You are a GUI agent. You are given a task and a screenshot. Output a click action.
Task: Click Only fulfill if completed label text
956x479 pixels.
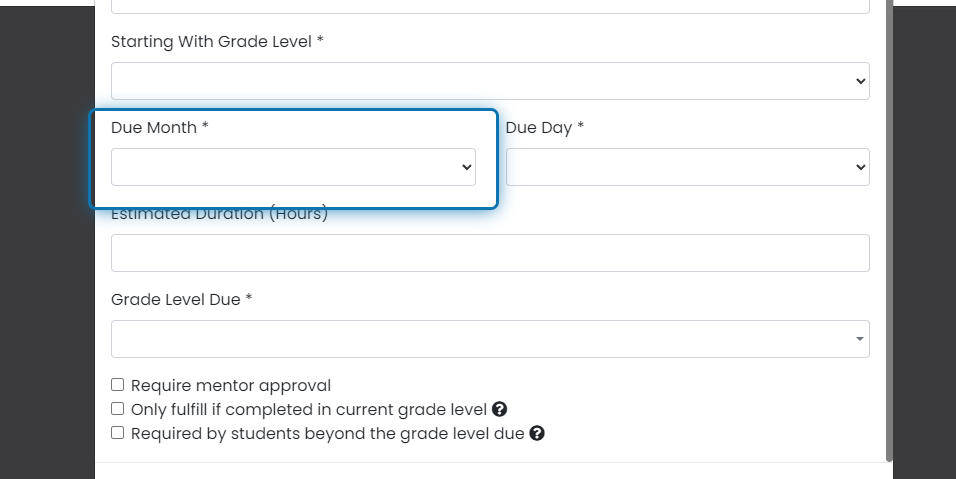pos(309,410)
